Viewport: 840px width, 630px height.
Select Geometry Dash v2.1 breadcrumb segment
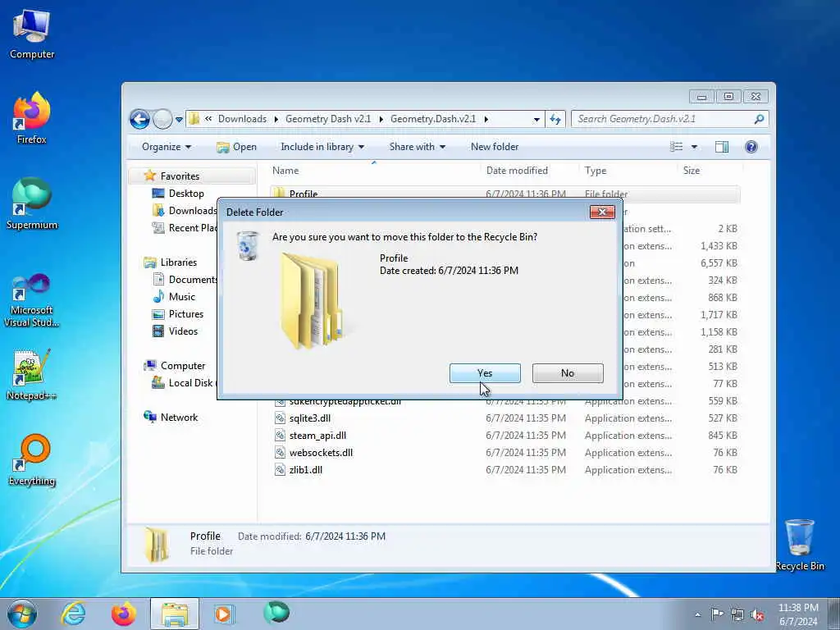pyautogui.click(x=328, y=119)
